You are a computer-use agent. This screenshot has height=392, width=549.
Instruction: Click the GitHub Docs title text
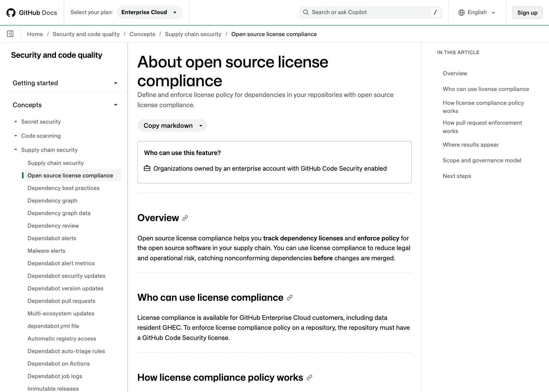[x=38, y=13]
